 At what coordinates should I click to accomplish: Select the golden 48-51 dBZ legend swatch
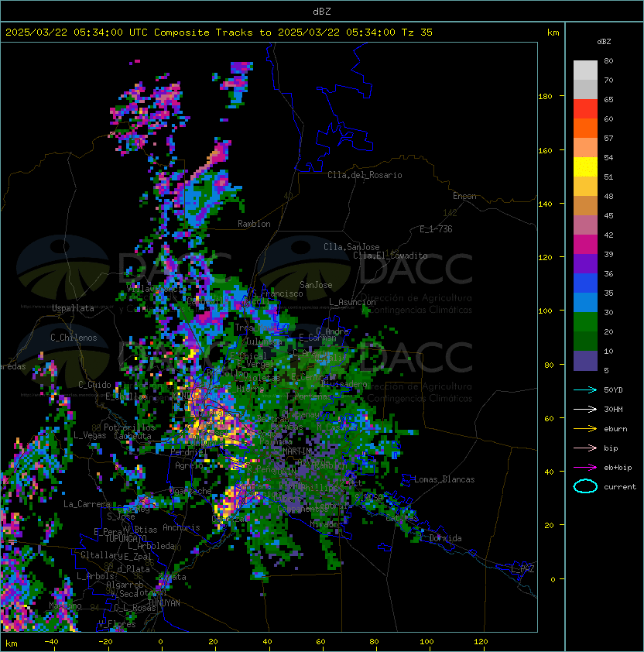(x=585, y=187)
